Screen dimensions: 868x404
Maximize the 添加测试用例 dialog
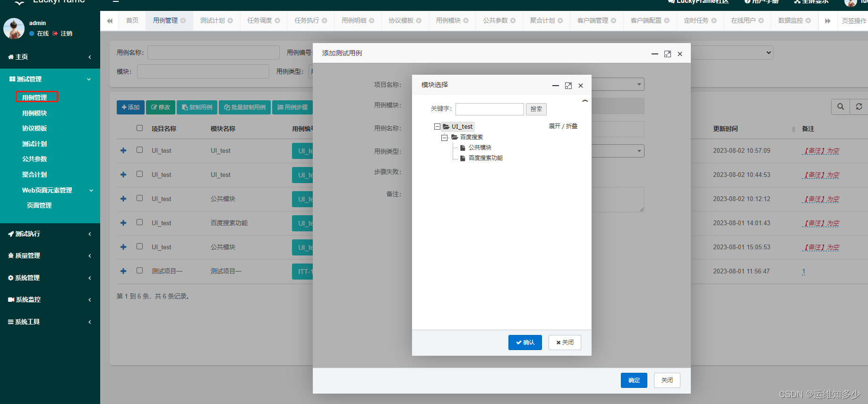coord(667,54)
